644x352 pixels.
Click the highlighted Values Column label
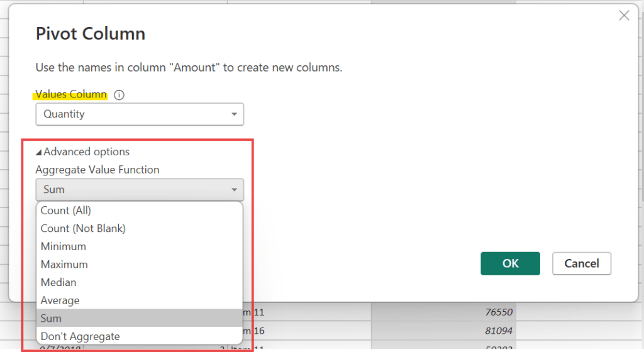tap(71, 95)
